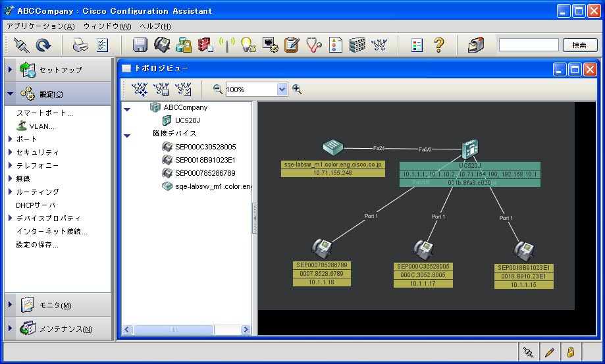Open the Telephony phone toolbar icon
The height and width of the screenshot is (364, 605).
tap(162, 45)
